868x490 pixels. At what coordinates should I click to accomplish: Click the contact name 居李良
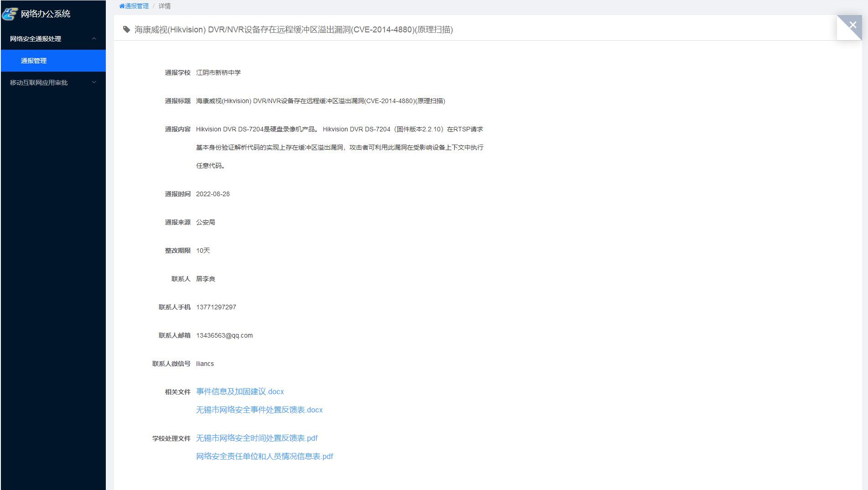(x=206, y=279)
